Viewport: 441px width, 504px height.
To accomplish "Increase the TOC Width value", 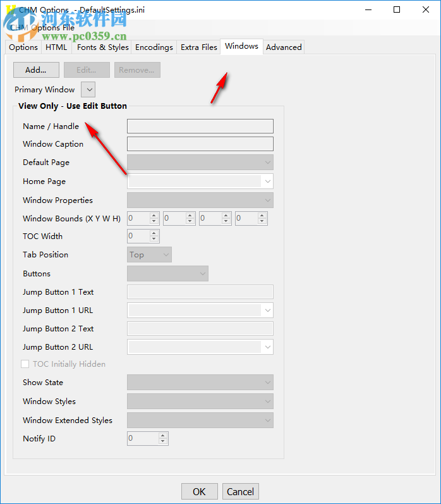I will pyautogui.click(x=154, y=233).
